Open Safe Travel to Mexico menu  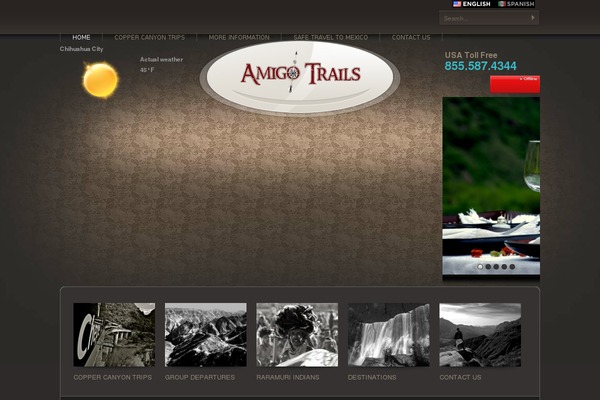[x=331, y=38]
